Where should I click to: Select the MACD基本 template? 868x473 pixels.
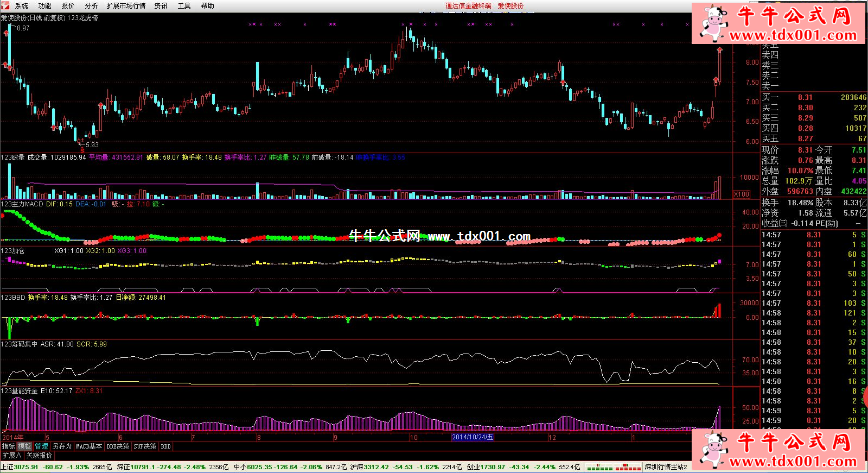[x=89, y=446]
